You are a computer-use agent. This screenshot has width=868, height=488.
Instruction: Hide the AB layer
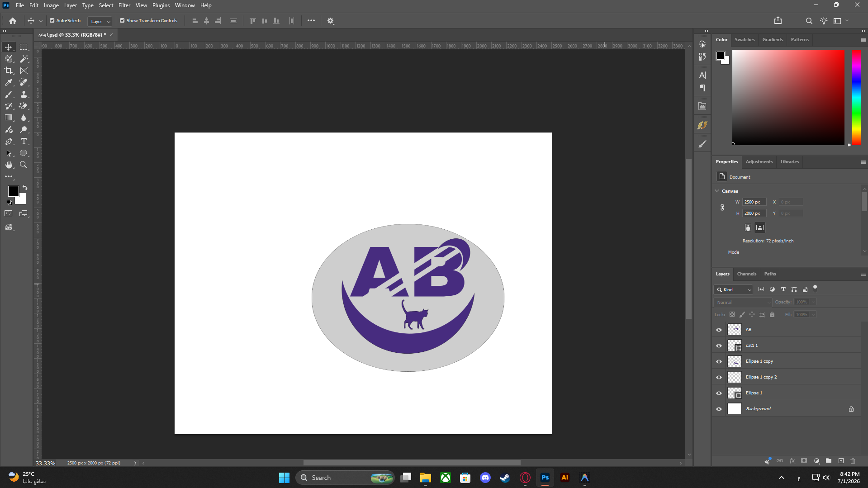pos(719,330)
